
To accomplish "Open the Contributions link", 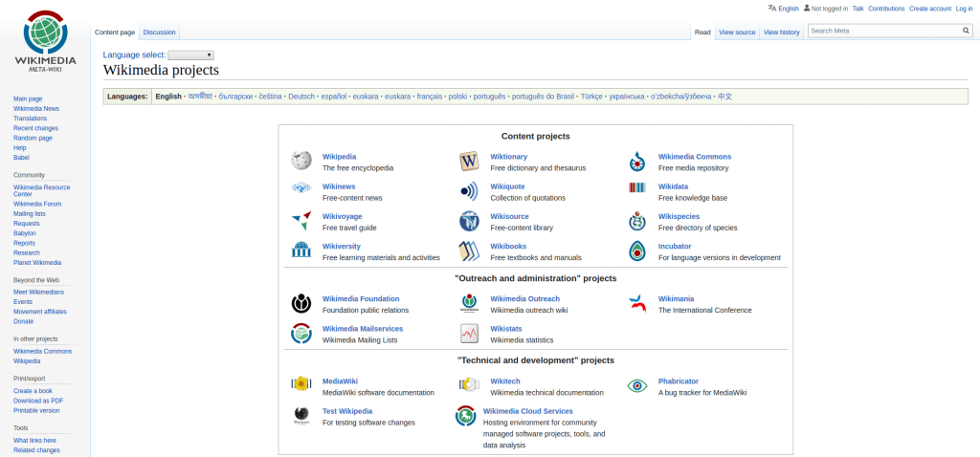I will point(886,9).
